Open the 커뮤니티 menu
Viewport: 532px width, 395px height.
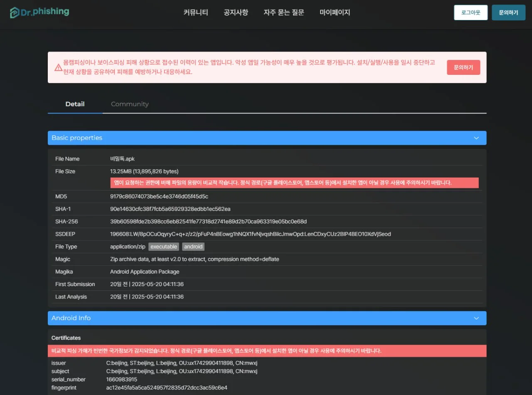[x=196, y=12]
